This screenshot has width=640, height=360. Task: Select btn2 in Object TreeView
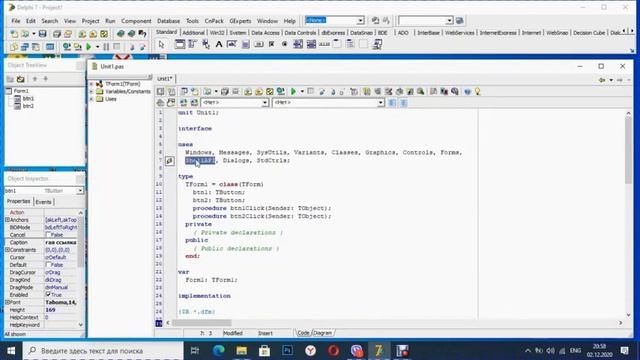pos(28,106)
